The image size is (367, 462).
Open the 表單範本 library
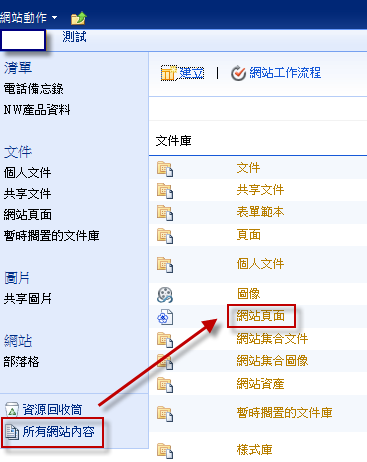pyautogui.click(x=260, y=212)
